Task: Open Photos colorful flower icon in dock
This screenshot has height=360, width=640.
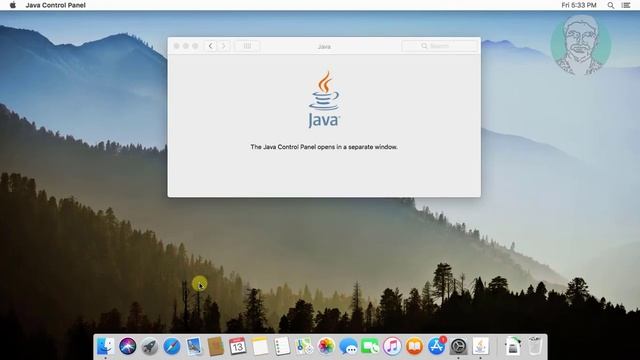Action: tap(326, 347)
